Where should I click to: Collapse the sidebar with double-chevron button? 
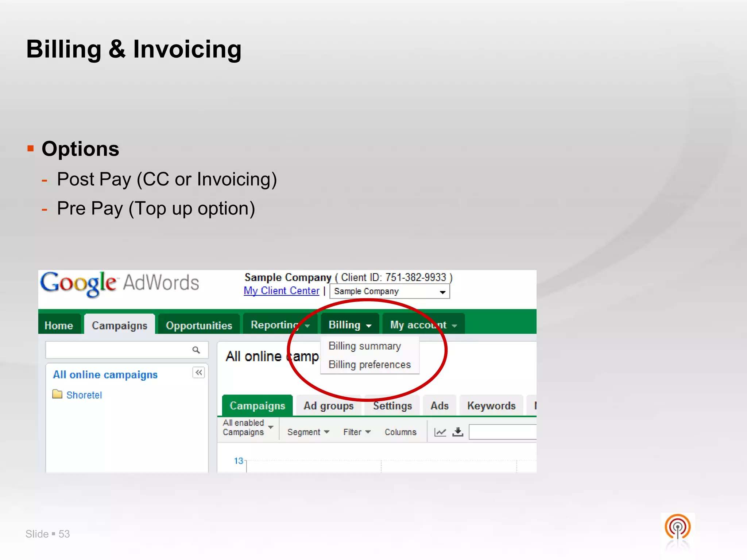coord(199,373)
